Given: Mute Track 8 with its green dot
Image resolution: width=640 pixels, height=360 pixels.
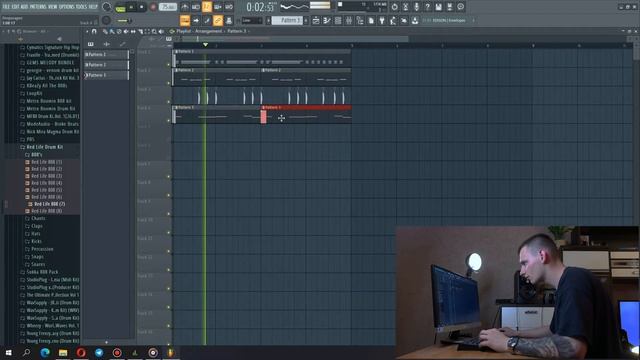Looking at the screenshot, I should pyautogui.click(x=169, y=196).
